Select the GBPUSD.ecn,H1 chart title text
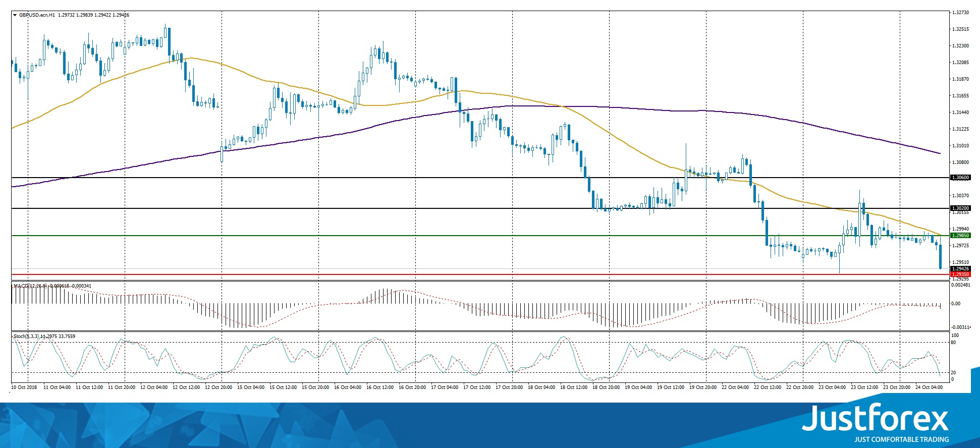 pos(37,15)
